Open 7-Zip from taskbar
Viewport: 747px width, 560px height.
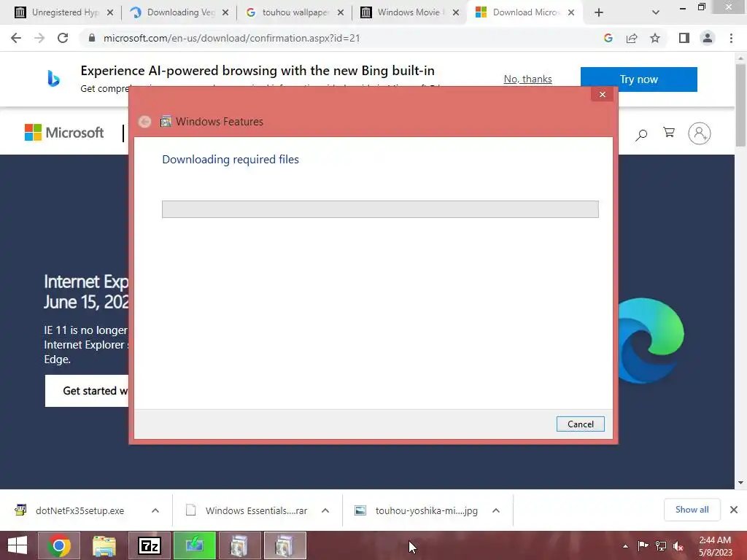(149, 545)
